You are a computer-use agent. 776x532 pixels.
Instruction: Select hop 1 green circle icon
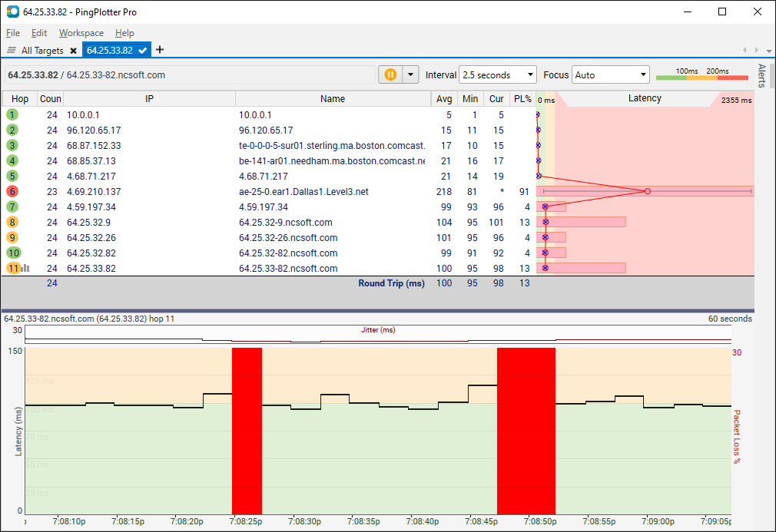(12, 114)
